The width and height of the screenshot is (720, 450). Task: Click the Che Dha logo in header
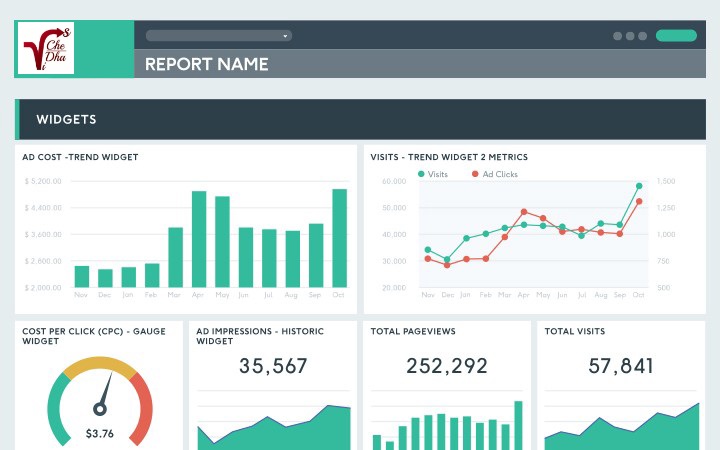tap(47, 48)
